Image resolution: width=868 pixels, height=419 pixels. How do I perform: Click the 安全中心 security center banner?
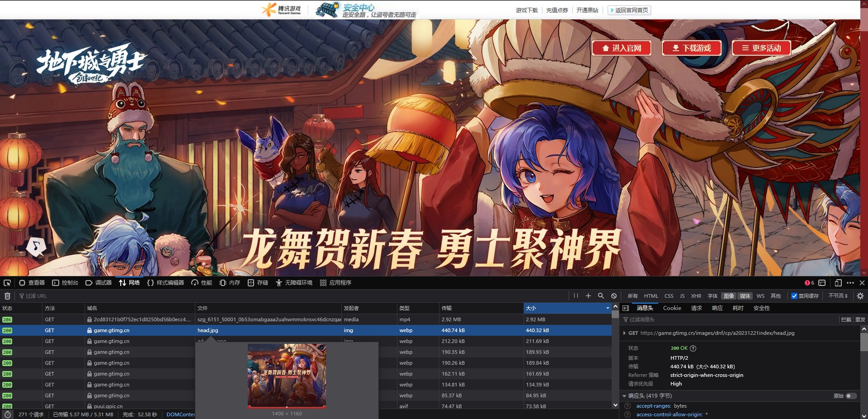pyautogui.click(x=366, y=10)
